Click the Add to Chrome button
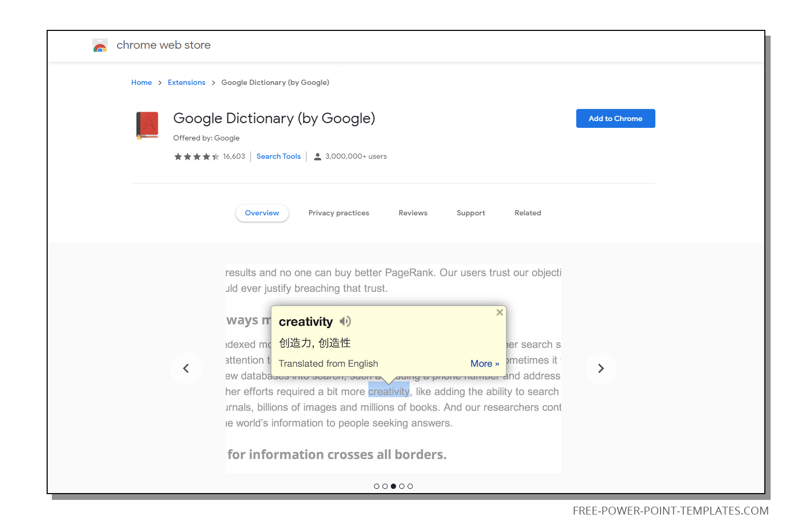The width and height of the screenshot is (812, 524). (x=616, y=118)
